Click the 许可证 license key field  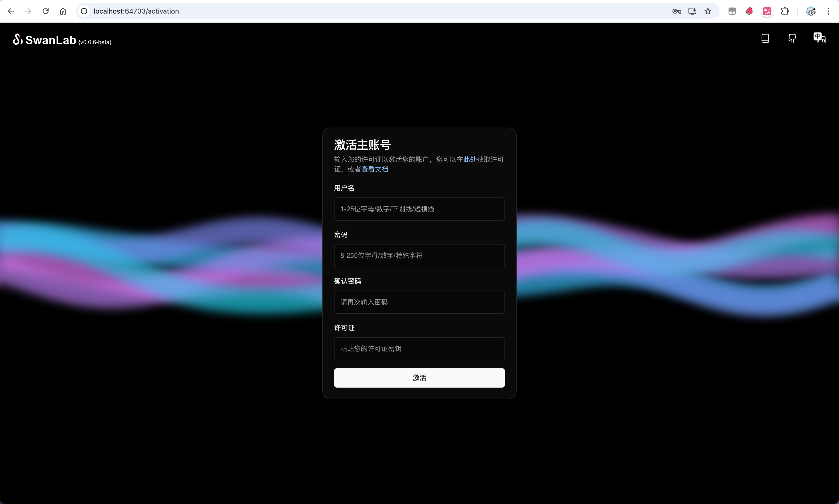[x=419, y=349]
